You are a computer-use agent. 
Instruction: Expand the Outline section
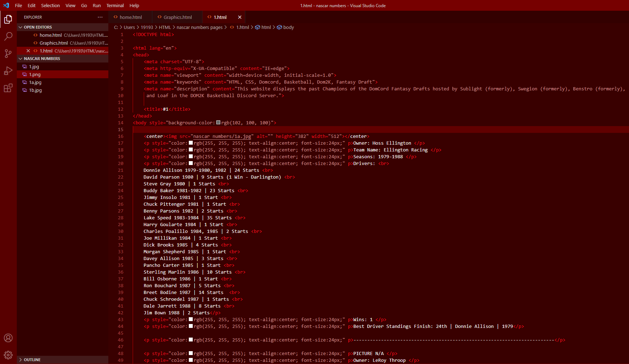tap(63, 360)
